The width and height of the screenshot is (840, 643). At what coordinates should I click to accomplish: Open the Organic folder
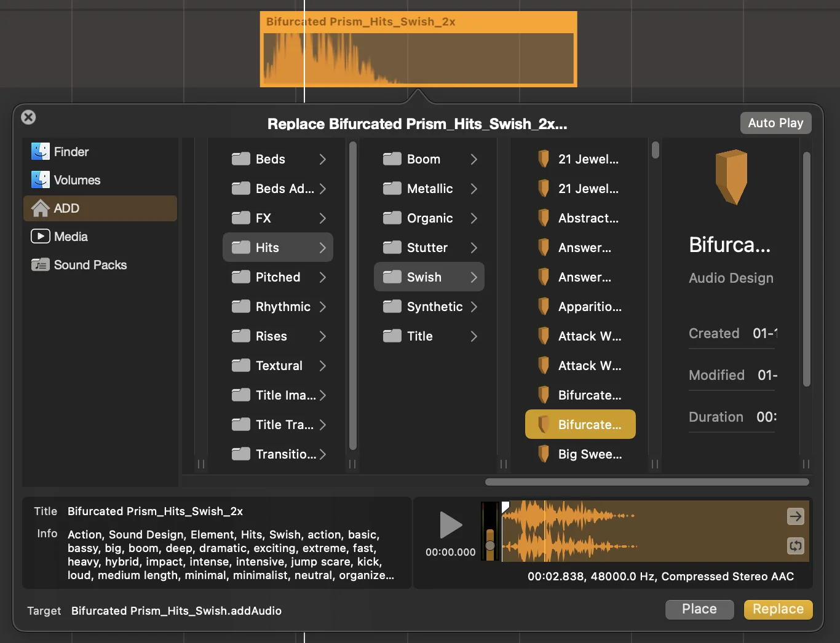pyautogui.click(x=429, y=218)
